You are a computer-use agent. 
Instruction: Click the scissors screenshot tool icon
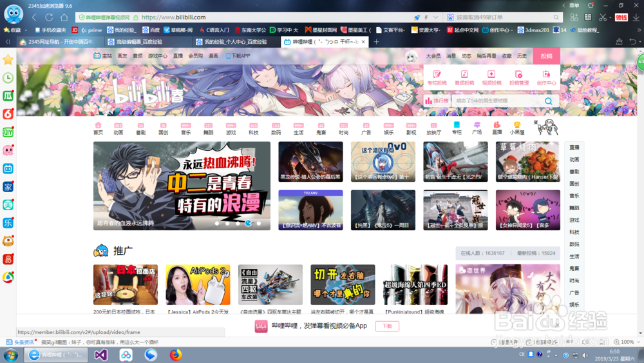pos(603,17)
